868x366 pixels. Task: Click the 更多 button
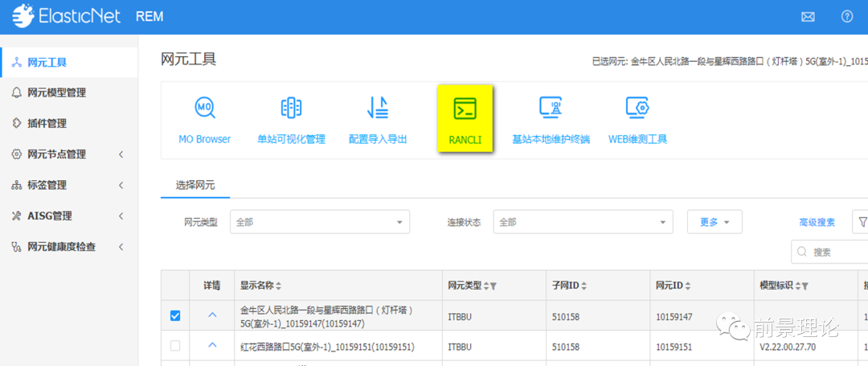714,222
